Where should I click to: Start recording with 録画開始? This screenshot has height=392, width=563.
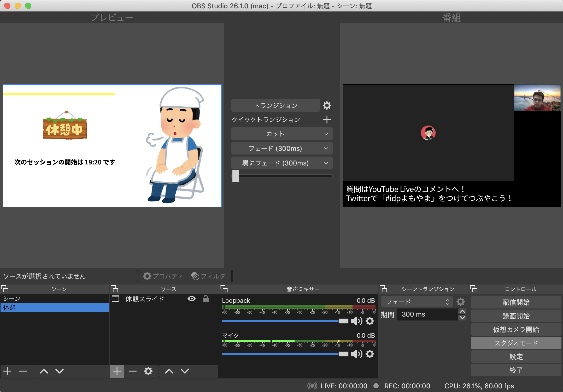coord(516,316)
